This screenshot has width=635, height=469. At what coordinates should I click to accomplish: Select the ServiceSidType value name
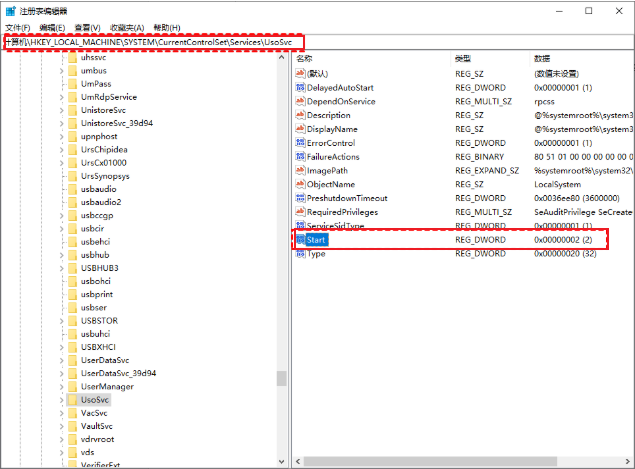point(336,226)
